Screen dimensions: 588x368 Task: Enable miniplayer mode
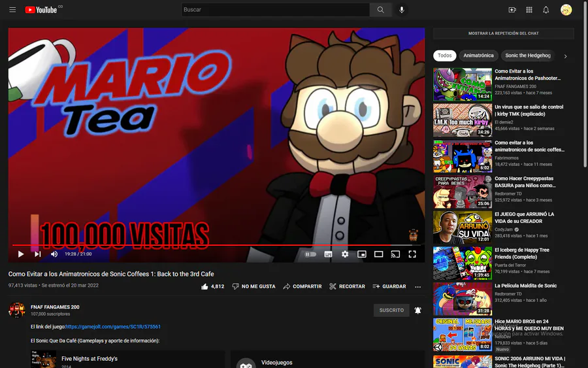361,254
